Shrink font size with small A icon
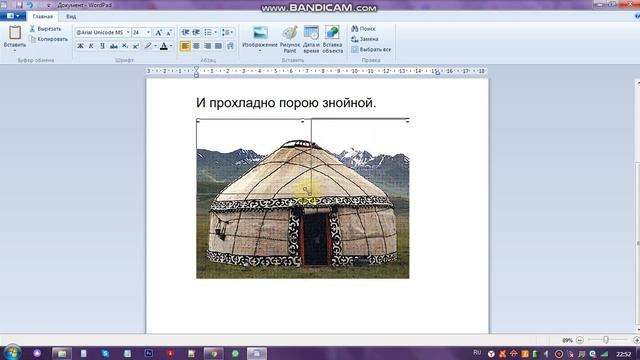 [169, 33]
